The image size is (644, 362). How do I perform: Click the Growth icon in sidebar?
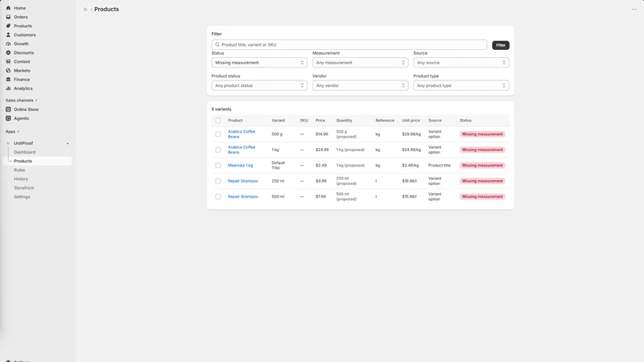pos(8,43)
